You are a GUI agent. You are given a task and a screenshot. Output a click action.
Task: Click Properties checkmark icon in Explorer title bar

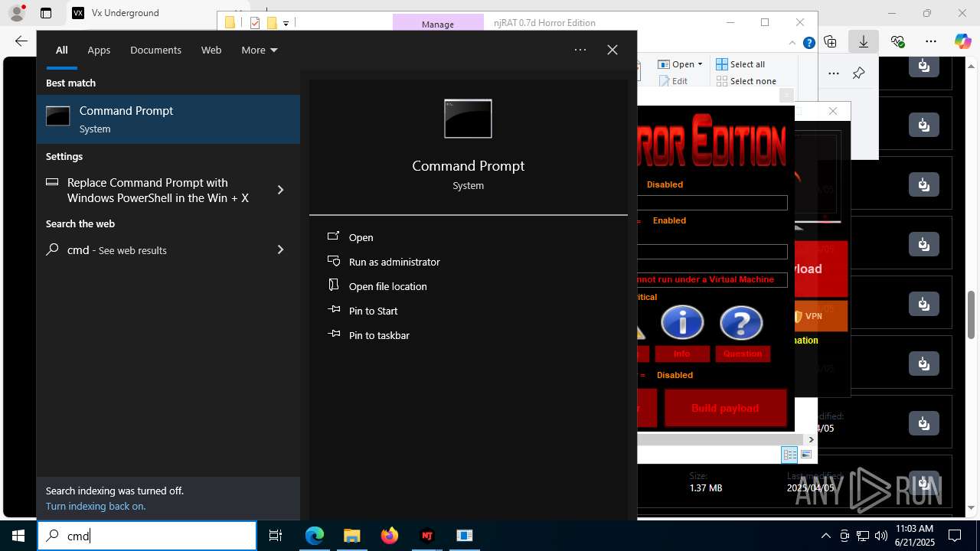255,23
